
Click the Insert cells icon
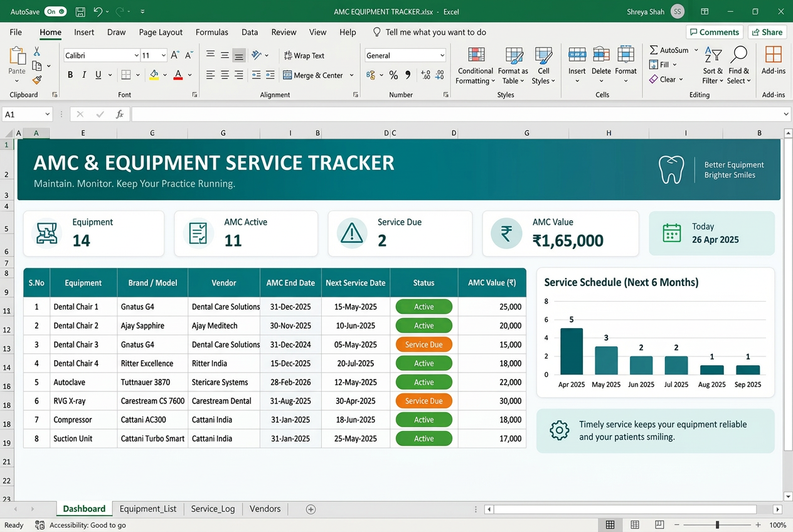point(577,55)
